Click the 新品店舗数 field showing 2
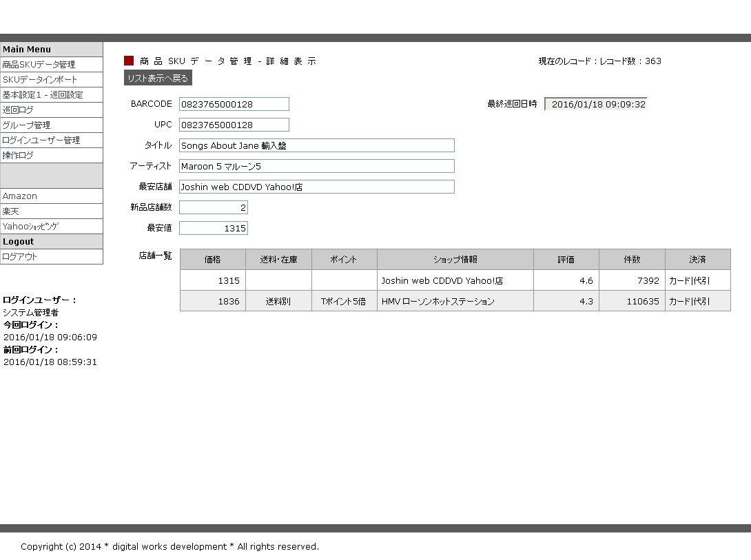Viewport: 751px width, 560px height. tap(214, 207)
